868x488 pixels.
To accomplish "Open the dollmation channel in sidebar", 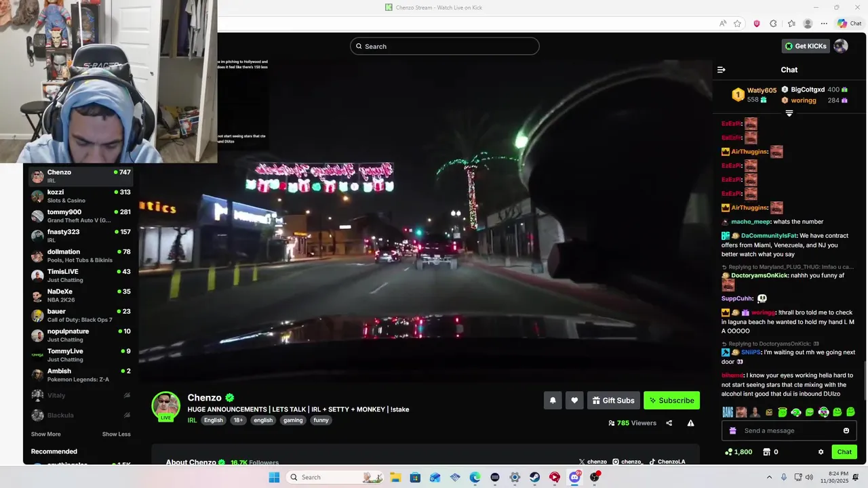I will (x=81, y=256).
